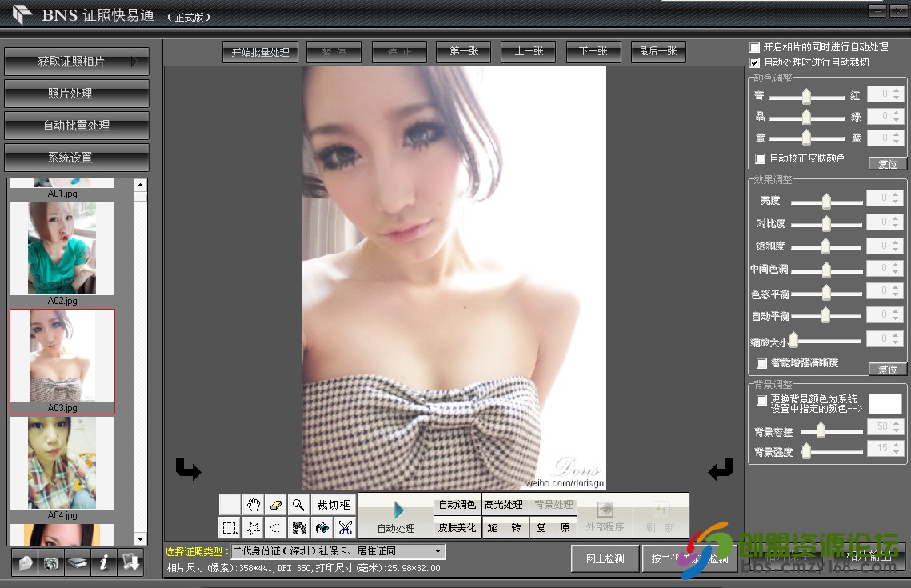Click the blank tool button above marquee
The width and height of the screenshot is (911, 588).
(230, 504)
